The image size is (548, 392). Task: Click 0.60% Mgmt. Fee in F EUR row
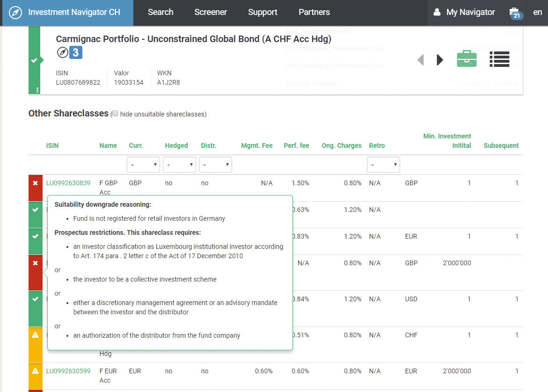(264, 371)
